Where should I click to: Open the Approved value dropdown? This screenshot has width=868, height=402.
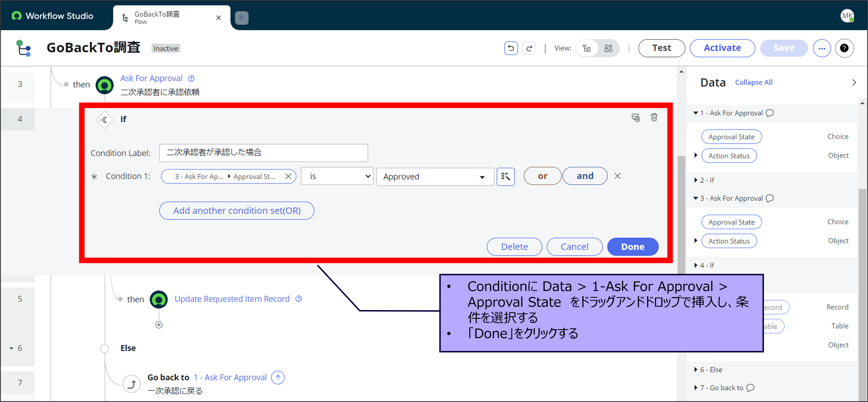click(435, 177)
